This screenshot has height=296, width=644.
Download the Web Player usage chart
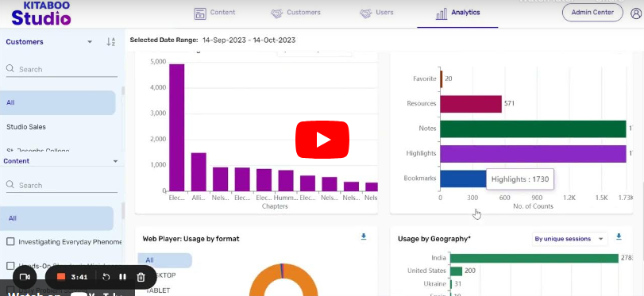[x=364, y=237]
